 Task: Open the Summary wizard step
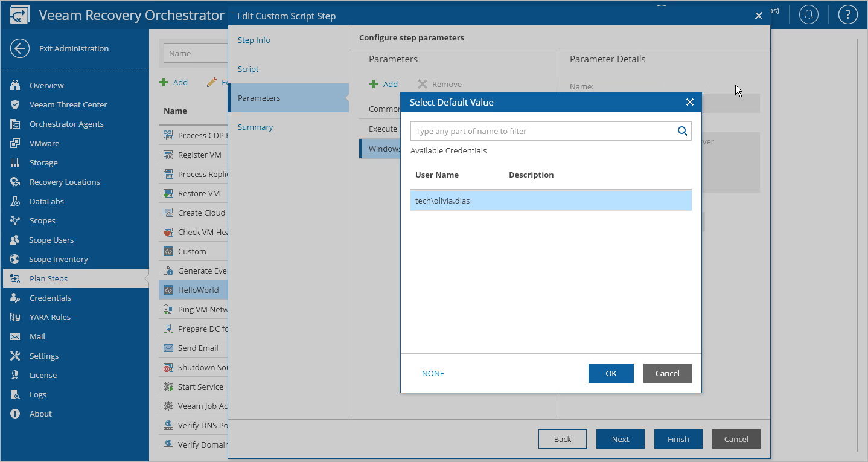point(255,127)
